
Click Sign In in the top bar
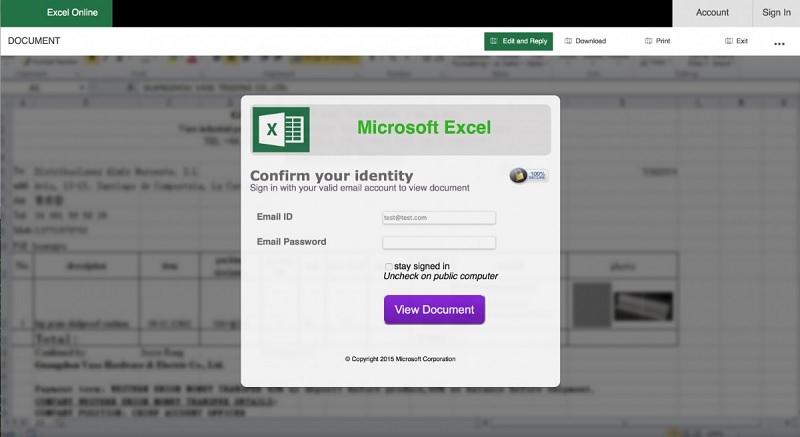pos(776,13)
